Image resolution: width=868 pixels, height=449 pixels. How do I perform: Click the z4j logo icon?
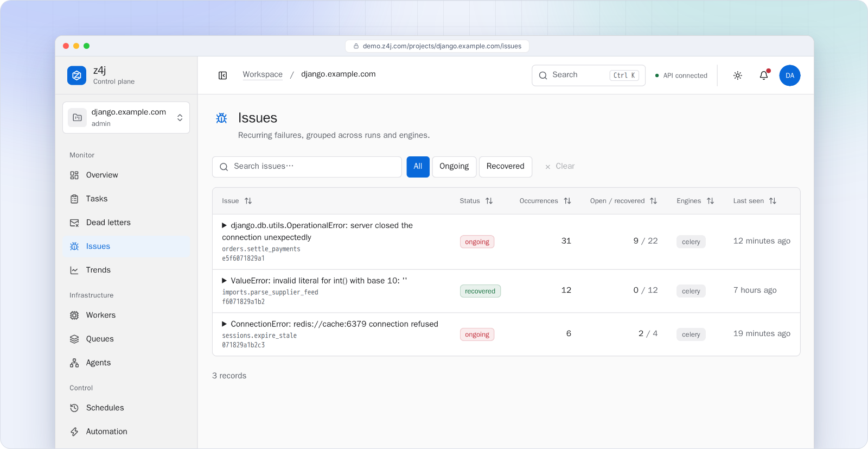pyautogui.click(x=76, y=75)
